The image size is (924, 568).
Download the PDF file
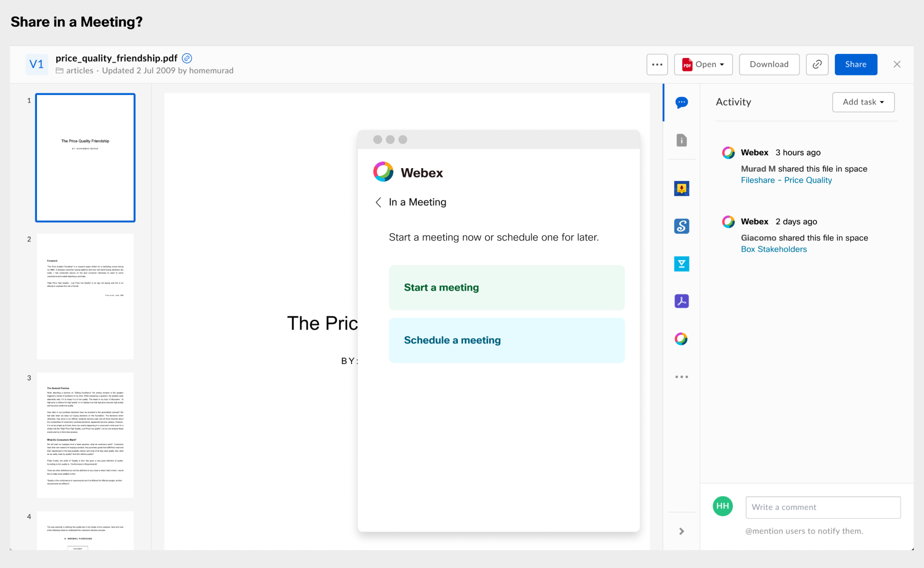769,65
